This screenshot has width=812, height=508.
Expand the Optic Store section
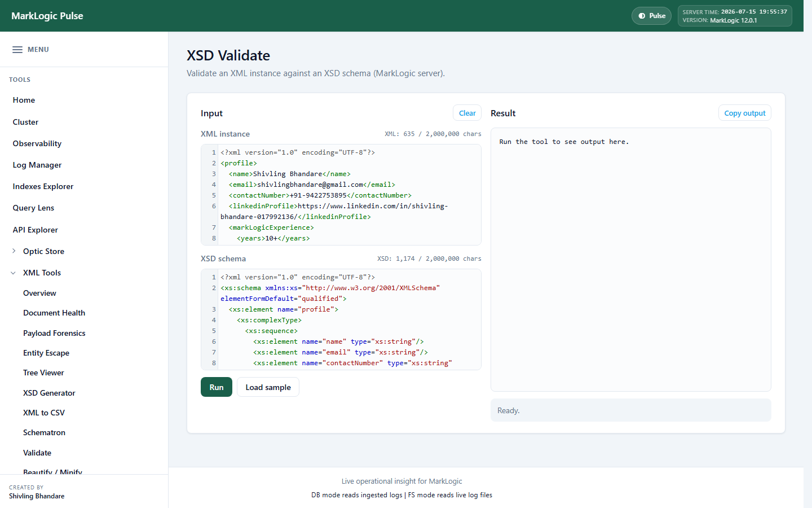pyautogui.click(x=14, y=251)
